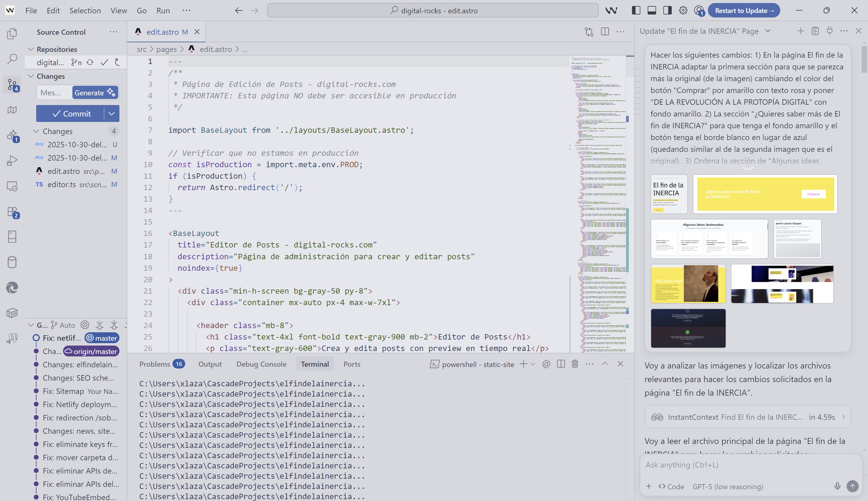Collapse the Repositories section
Screen dimensions: 868x501
point(31,49)
